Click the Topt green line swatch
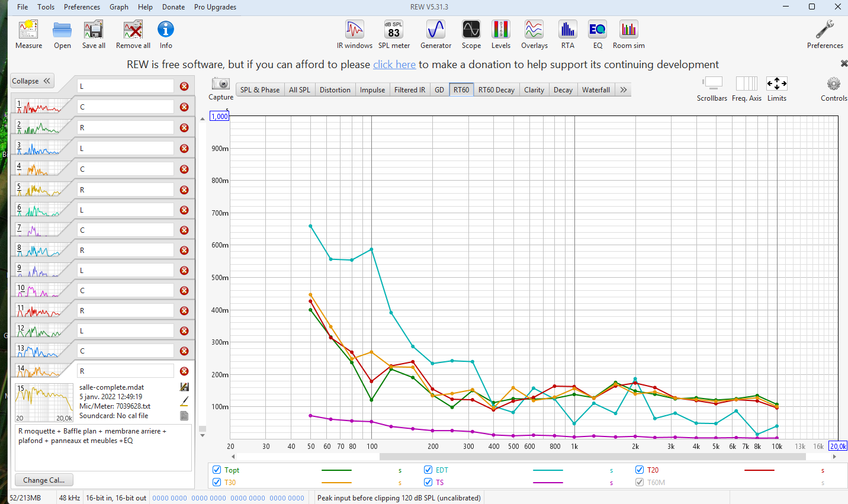The image size is (848, 504). [336, 470]
